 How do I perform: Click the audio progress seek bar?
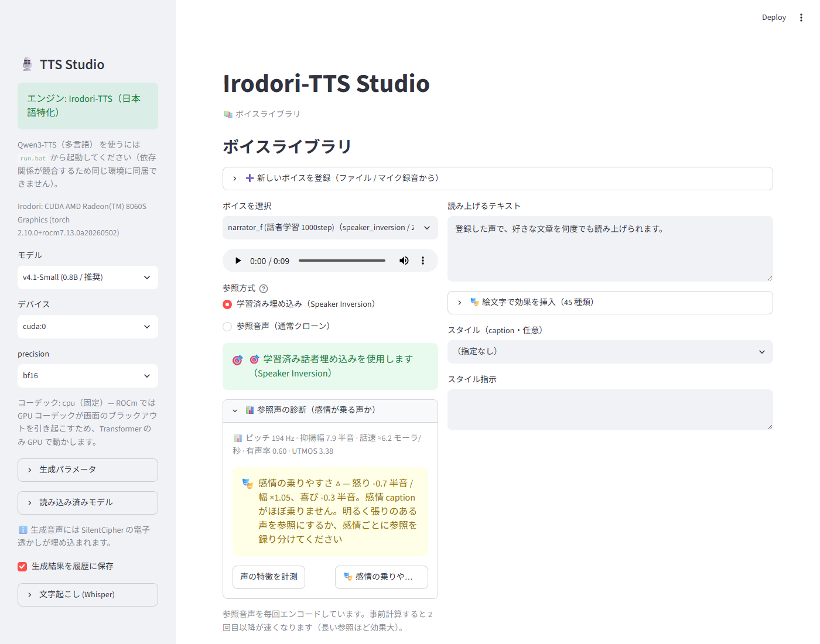342,261
